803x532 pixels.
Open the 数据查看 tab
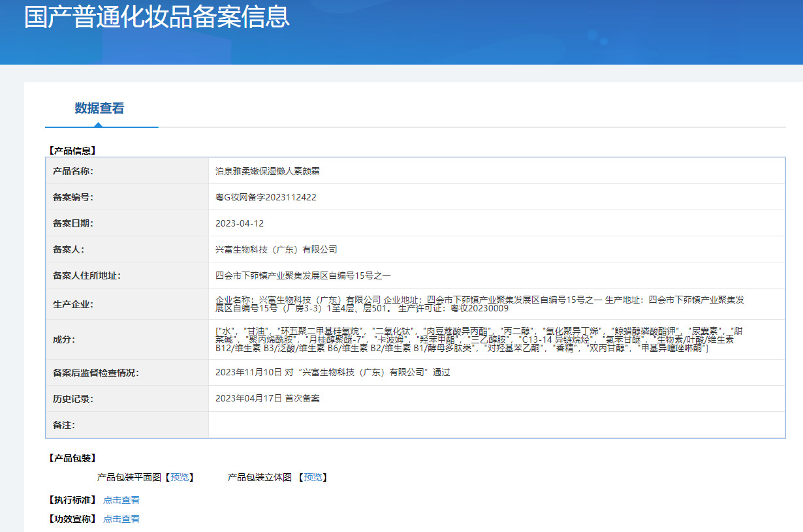coord(99,108)
